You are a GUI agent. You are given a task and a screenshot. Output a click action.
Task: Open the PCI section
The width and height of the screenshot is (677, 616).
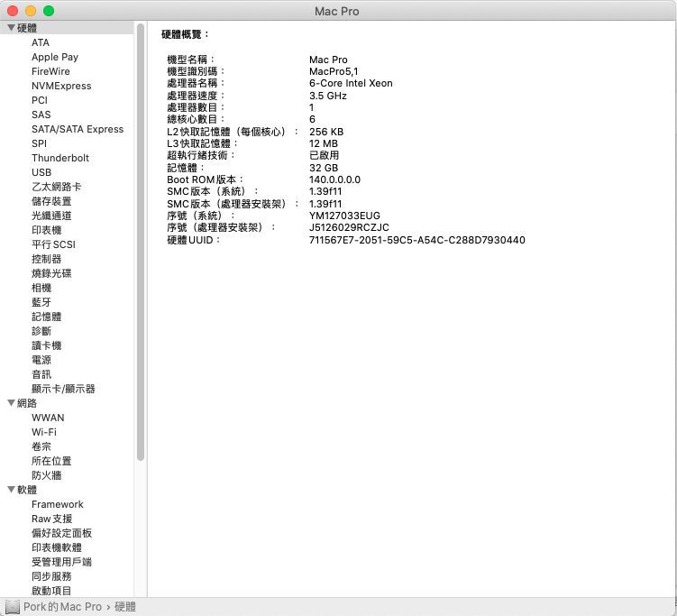tap(40, 100)
